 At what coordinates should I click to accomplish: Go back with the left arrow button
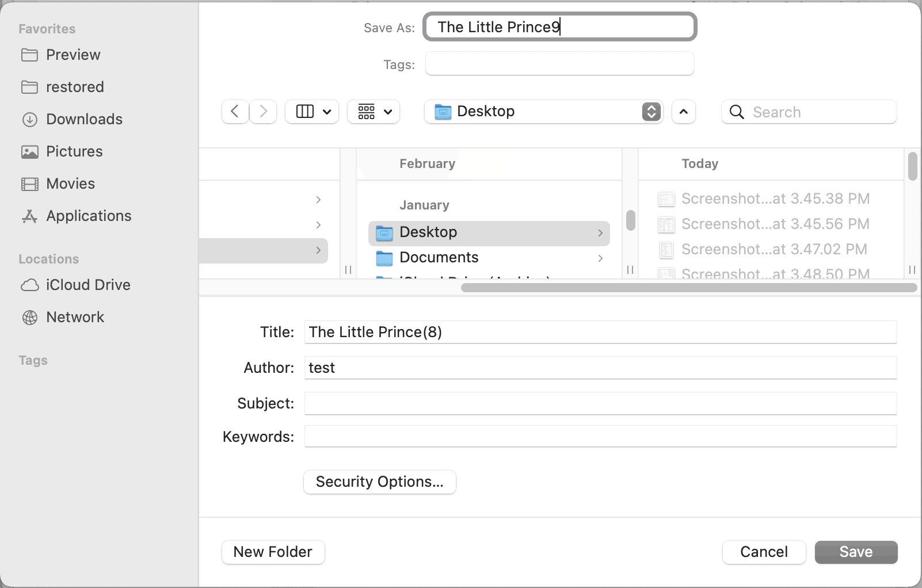pos(235,112)
